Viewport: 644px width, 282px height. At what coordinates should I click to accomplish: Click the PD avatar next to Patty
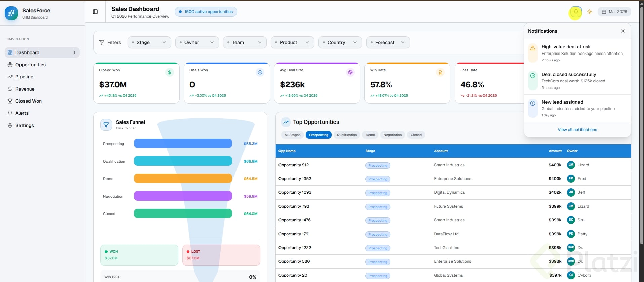coord(571,234)
